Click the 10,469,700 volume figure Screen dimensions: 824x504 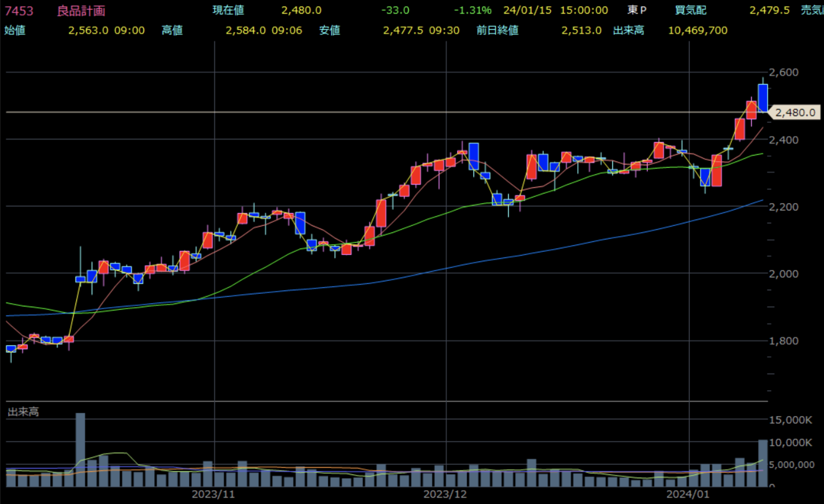point(697,30)
